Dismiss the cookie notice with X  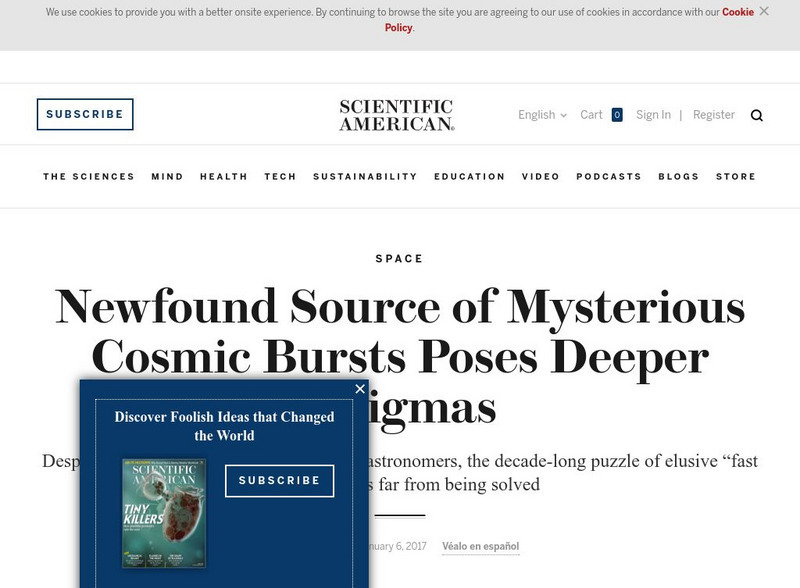(764, 11)
